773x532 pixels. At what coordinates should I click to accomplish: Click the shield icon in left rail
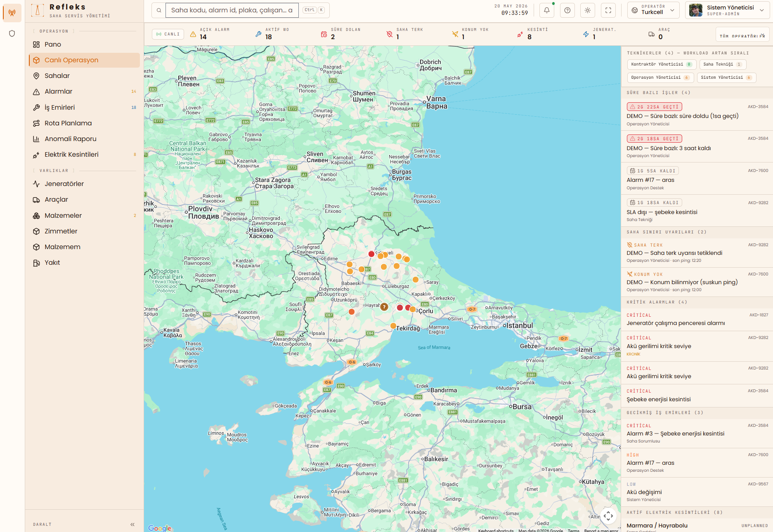tap(12, 33)
